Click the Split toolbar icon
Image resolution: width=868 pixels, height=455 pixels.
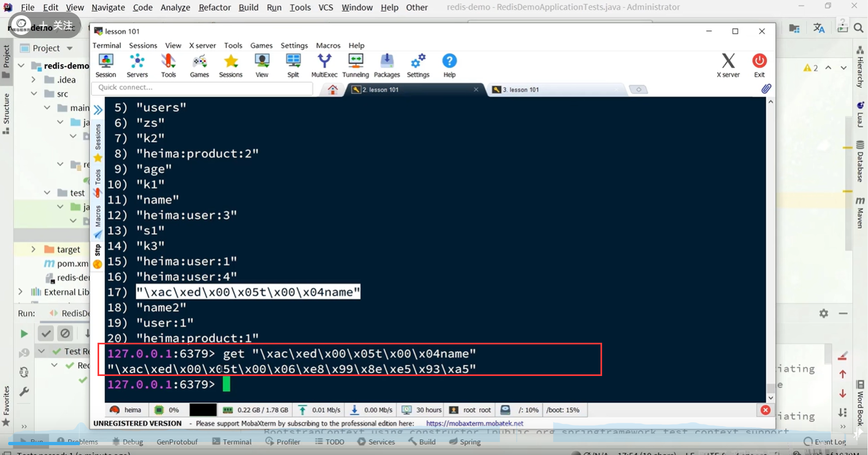coord(293,66)
